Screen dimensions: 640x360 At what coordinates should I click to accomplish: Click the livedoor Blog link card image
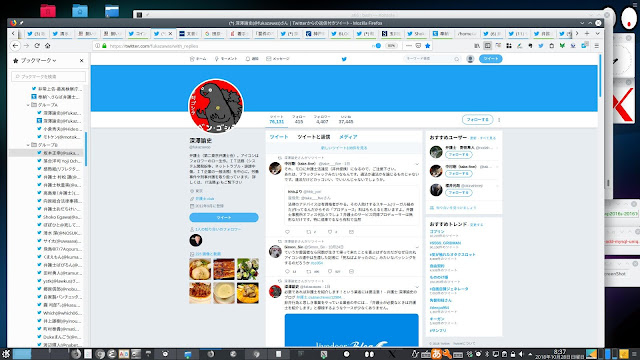(x=351, y=330)
